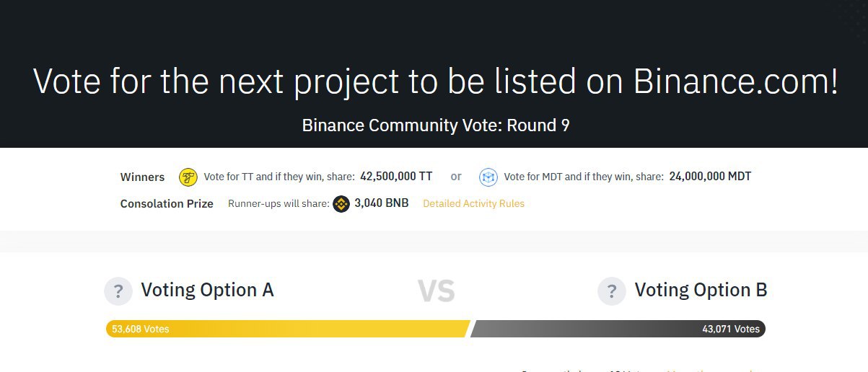Click the main vote headline banner text
868x372 pixels.
pos(436,81)
